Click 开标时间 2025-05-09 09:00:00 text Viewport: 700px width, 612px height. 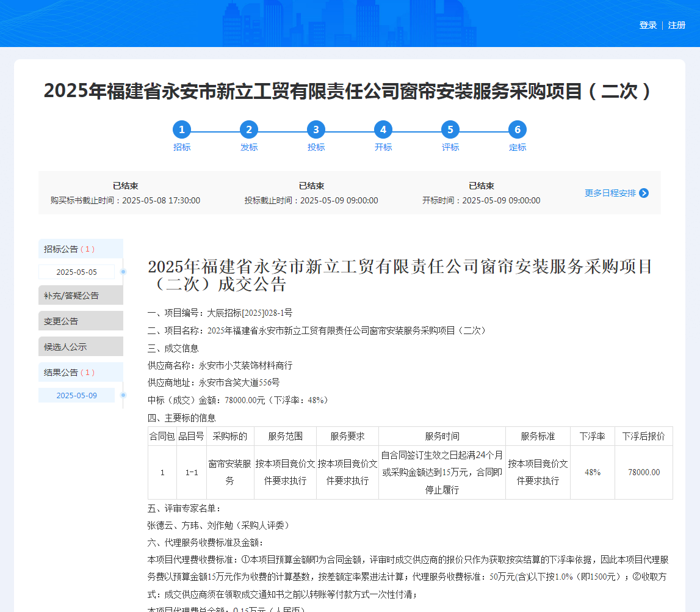coord(482,200)
